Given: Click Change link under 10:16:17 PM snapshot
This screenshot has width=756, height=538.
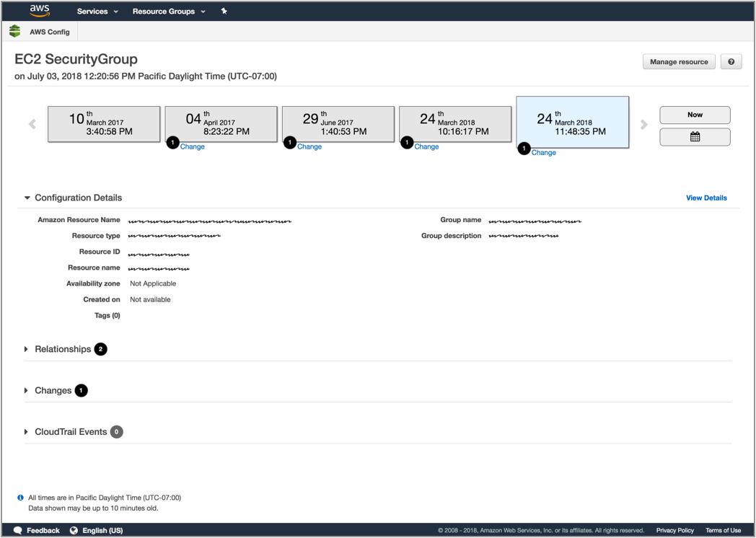Looking at the screenshot, I should coord(427,146).
